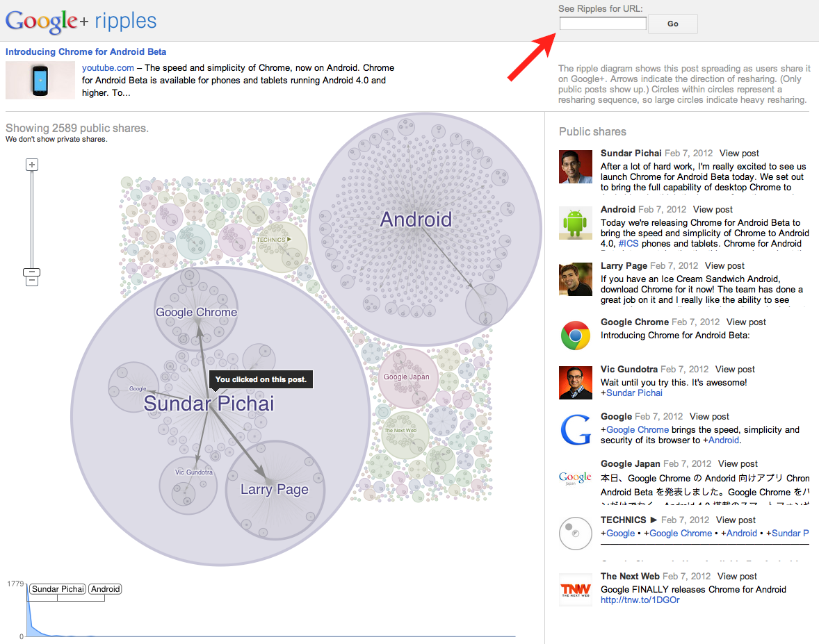The width and height of the screenshot is (819, 644).
Task: Click the phone video thumbnail
Action: coord(40,81)
